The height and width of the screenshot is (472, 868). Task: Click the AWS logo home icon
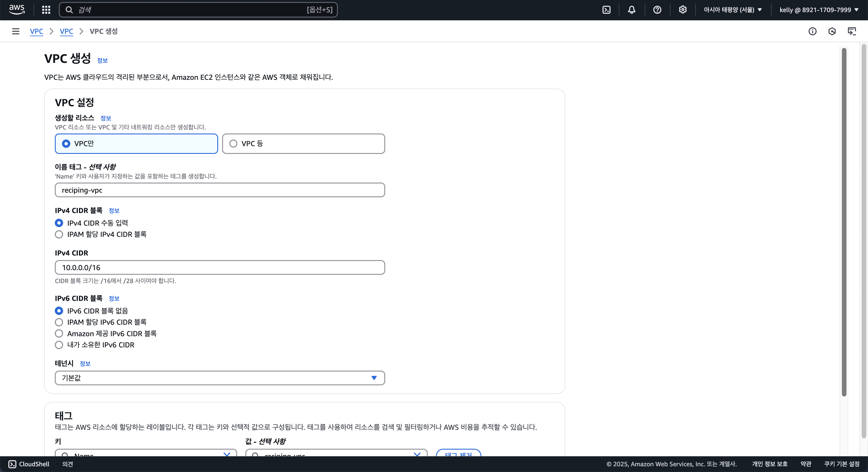tap(17, 9)
